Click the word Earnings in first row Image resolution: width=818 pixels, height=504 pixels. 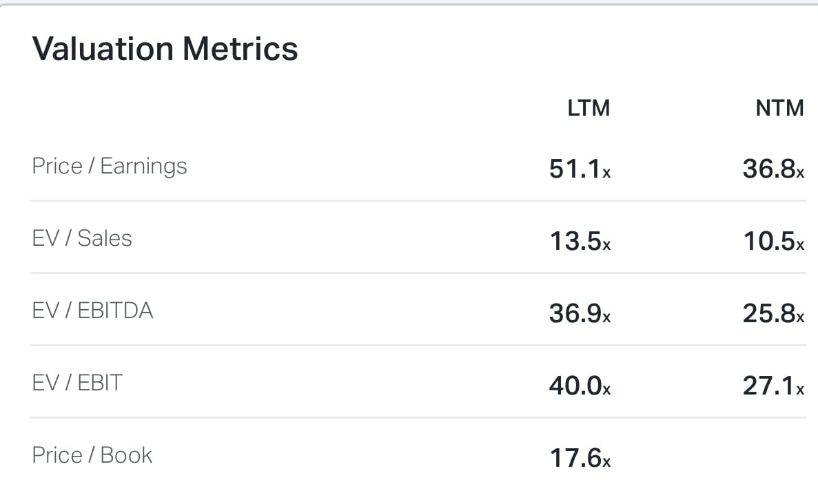tap(143, 167)
